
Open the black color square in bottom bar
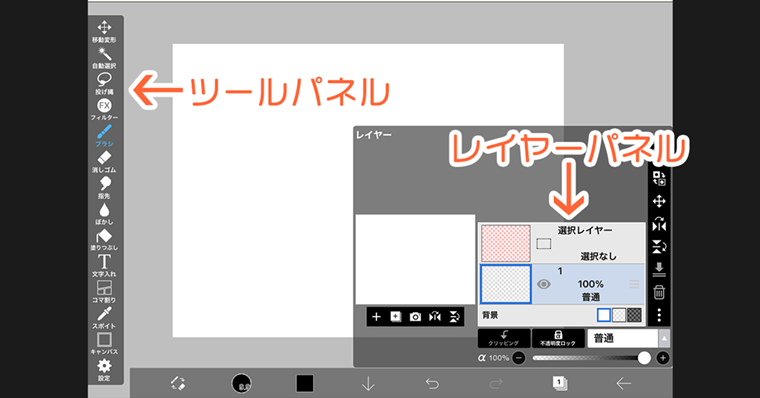(305, 383)
